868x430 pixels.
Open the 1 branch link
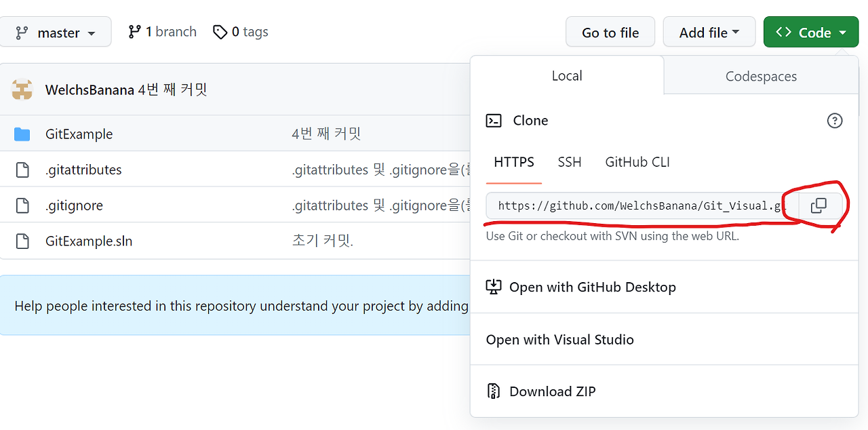162,32
